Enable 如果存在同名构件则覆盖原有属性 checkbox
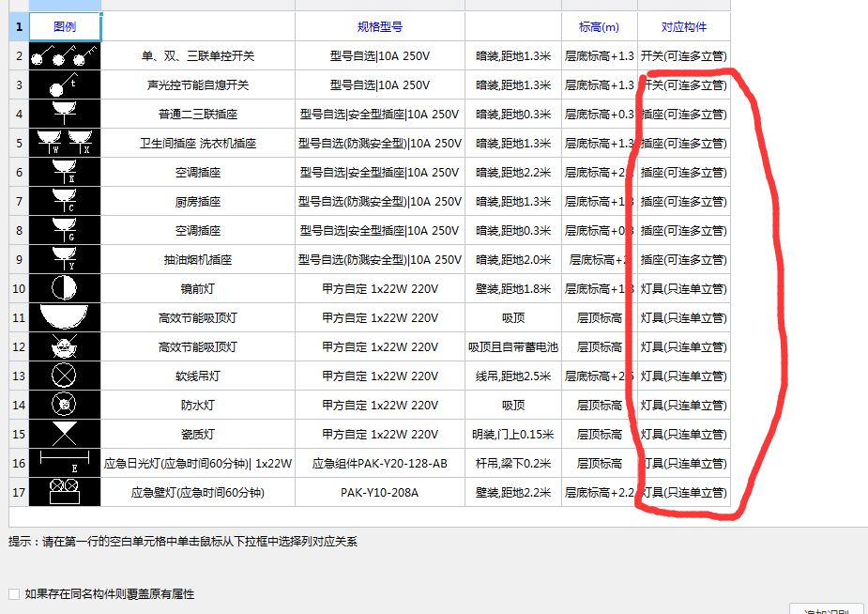Viewport: 868px width, 614px height. 13,593
